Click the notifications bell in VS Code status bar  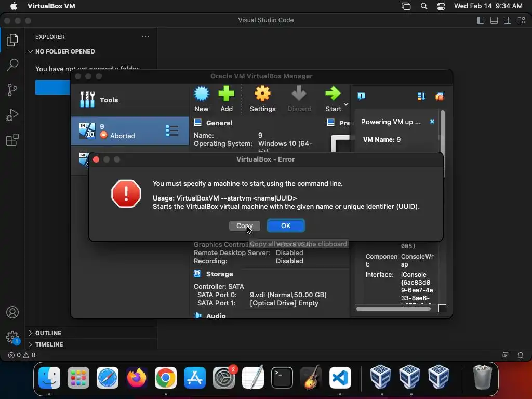pyautogui.click(x=521, y=355)
